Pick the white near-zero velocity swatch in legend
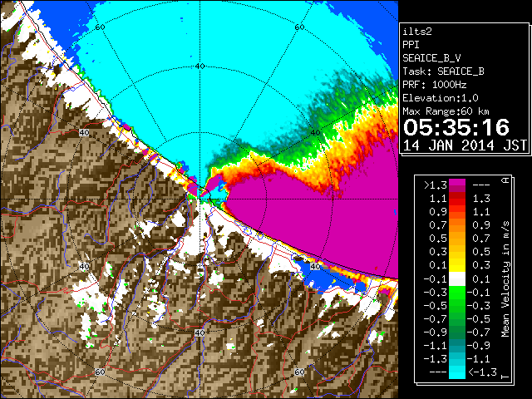532x399 pixels. click(457, 279)
